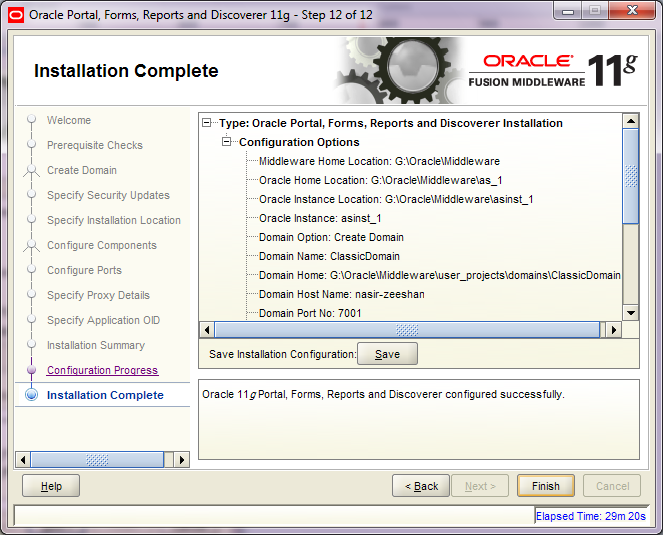Open Help for the installer
Viewport: 663px width, 535px height.
(x=51, y=486)
